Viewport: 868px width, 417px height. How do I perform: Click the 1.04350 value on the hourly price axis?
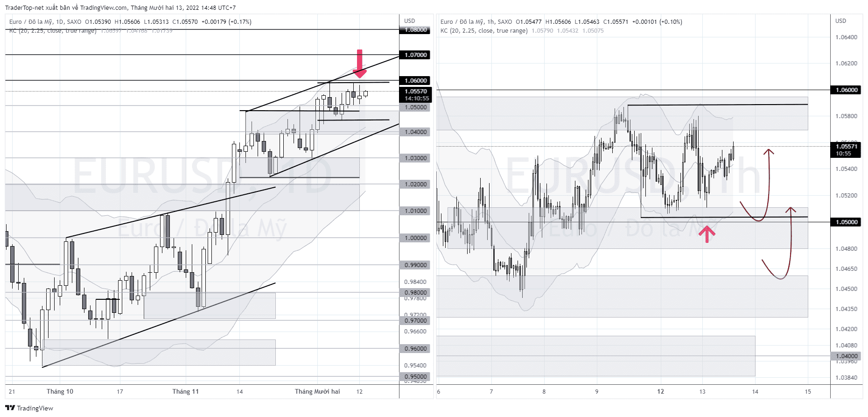[846, 309]
